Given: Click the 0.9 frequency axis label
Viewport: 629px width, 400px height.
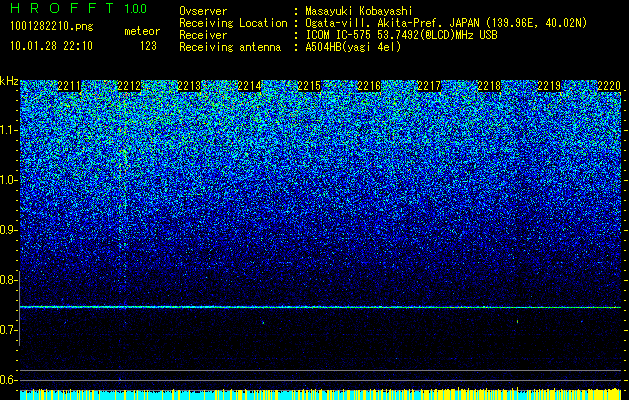Looking at the screenshot, I should [x=8, y=230].
